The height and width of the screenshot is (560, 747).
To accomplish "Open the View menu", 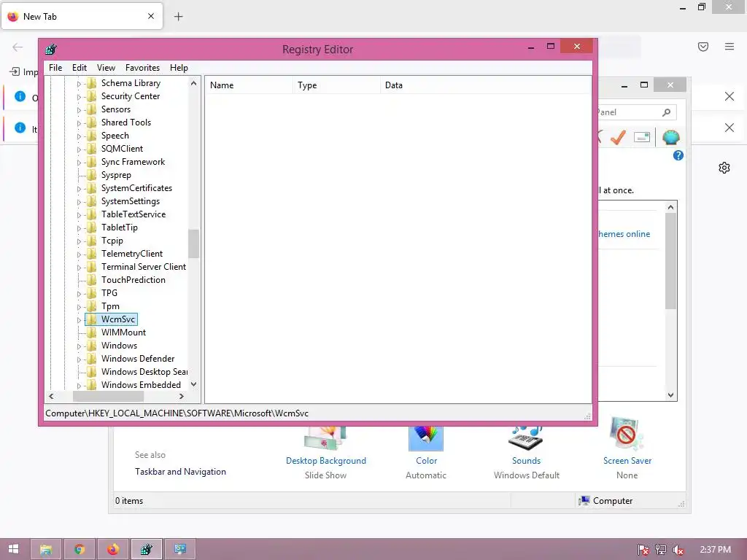I will coord(106,68).
